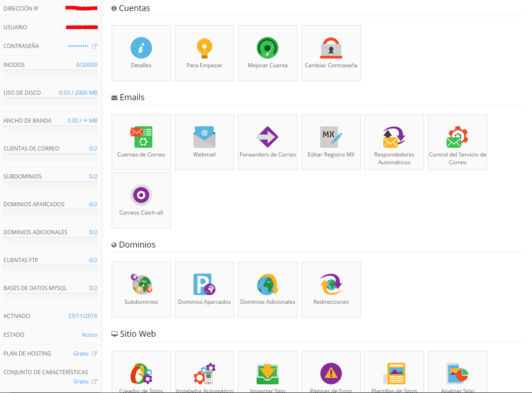532x393 pixels.
Task: Launch Webmail envelope icon
Action: pyautogui.click(x=204, y=137)
